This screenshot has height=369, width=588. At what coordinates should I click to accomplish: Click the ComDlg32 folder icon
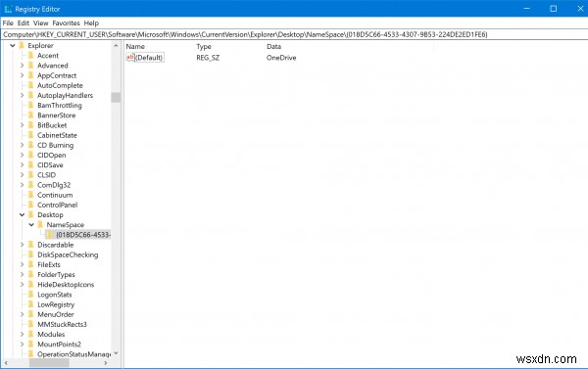(x=31, y=185)
